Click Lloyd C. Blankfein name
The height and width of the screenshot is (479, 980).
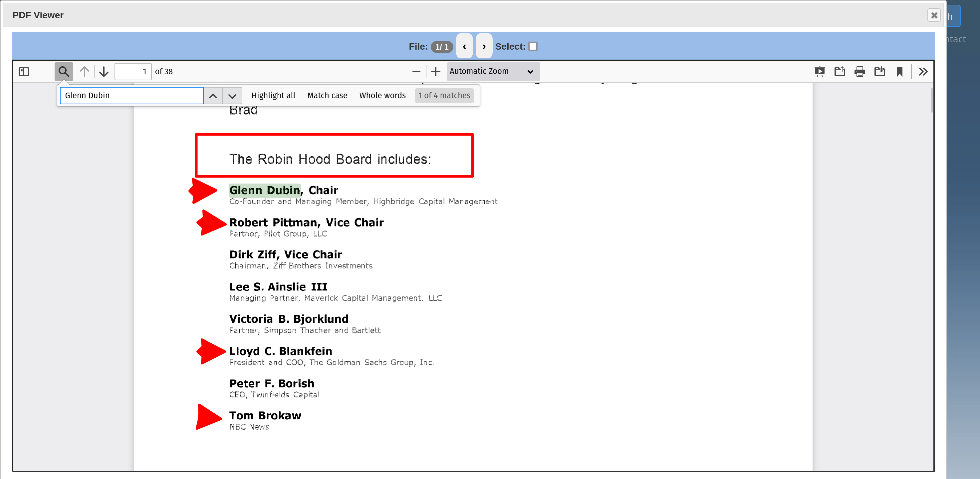click(x=280, y=351)
